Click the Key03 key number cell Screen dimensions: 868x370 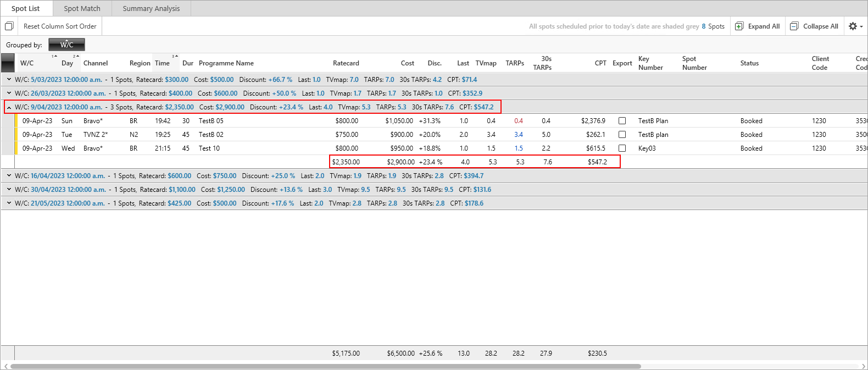tap(647, 148)
